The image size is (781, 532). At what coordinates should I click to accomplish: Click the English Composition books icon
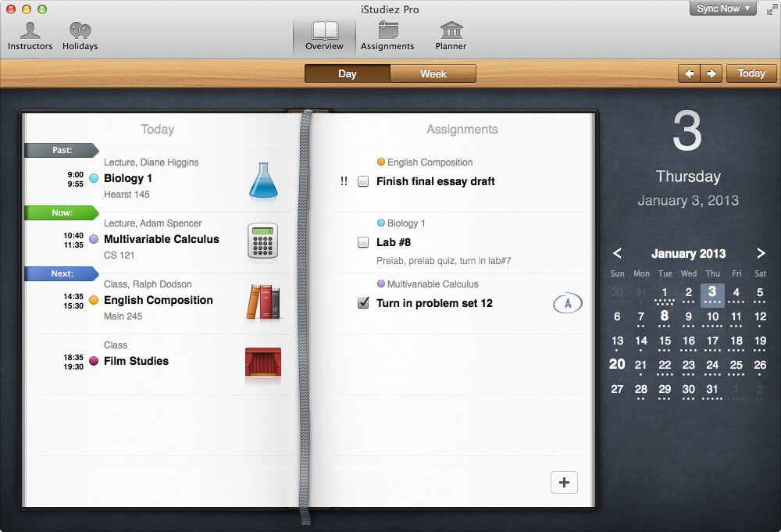[x=263, y=302]
